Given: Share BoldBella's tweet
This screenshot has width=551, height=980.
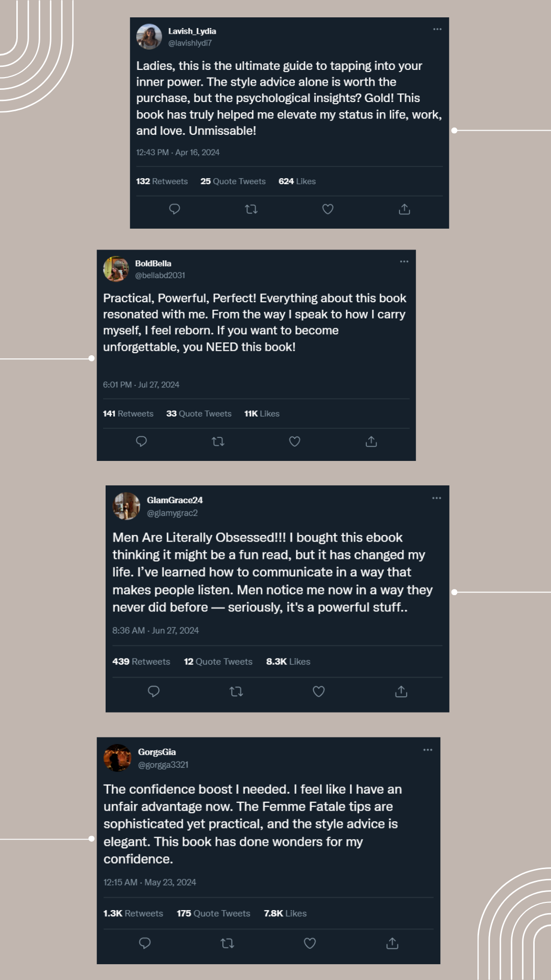Looking at the screenshot, I should click(371, 442).
